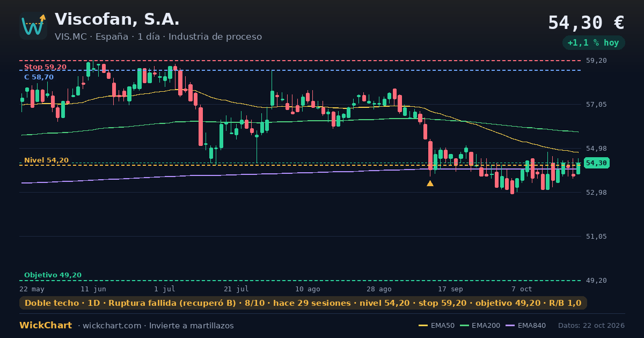Click the +1,1 % hoy change badge
This screenshot has height=338, width=644.
pos(593,42)
